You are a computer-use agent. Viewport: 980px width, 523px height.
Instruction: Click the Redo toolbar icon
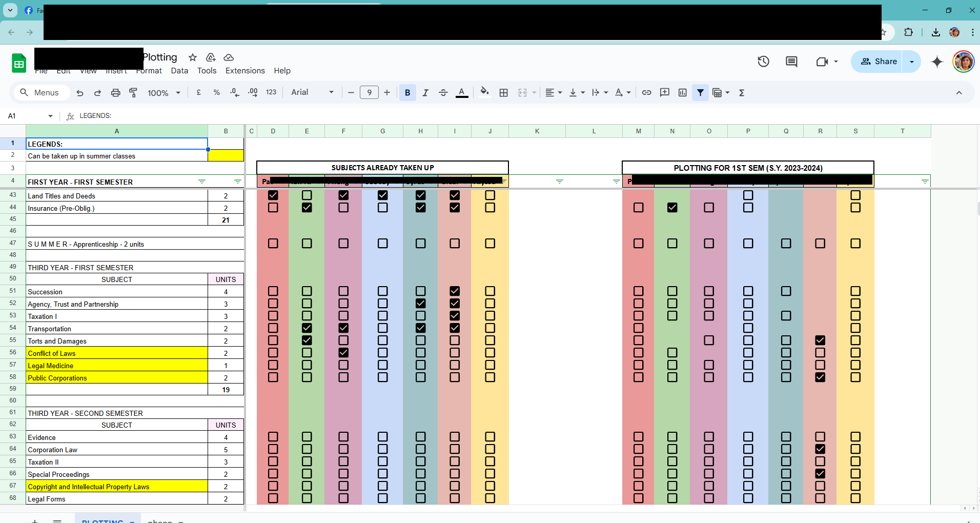coord(97,93)
